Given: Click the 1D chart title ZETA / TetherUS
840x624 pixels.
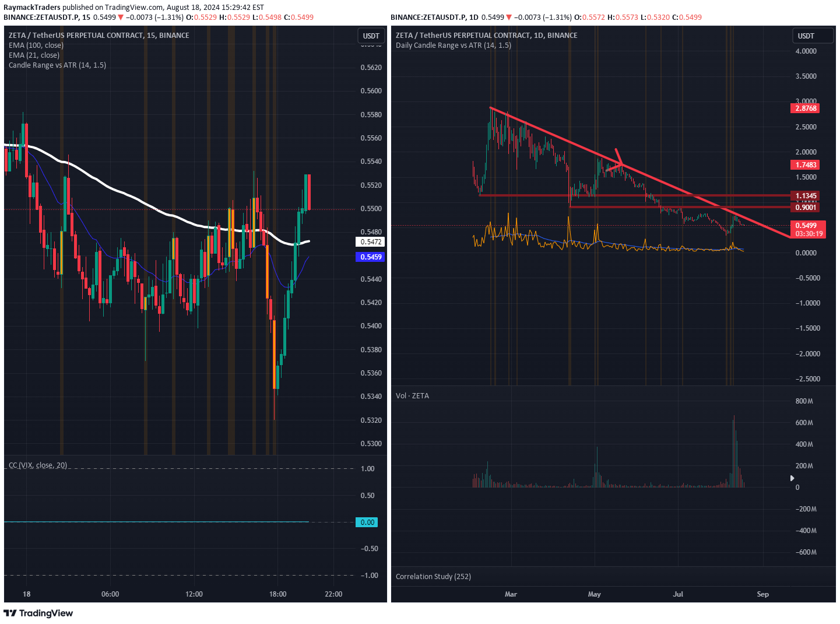Looking at the screenshot, I should [x=487, y=36].
